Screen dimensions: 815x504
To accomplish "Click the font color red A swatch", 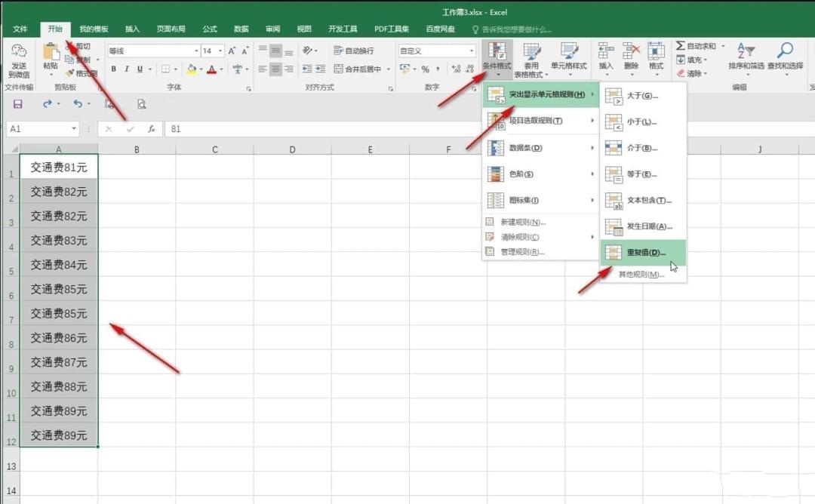I will (211, 69).
